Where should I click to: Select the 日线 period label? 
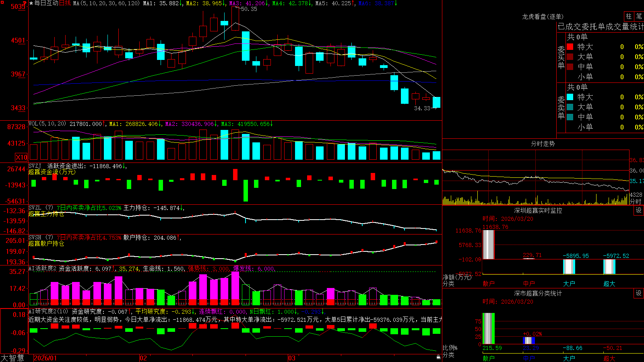click(x=65, y=3)
